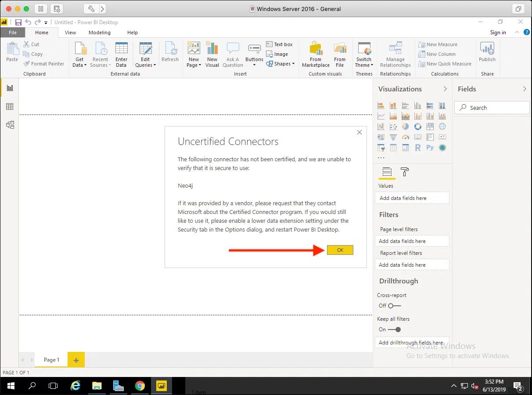This screenshot has height=395, width=532.
Task: Open the Data view from sidebar
Action: pos(10,106)
